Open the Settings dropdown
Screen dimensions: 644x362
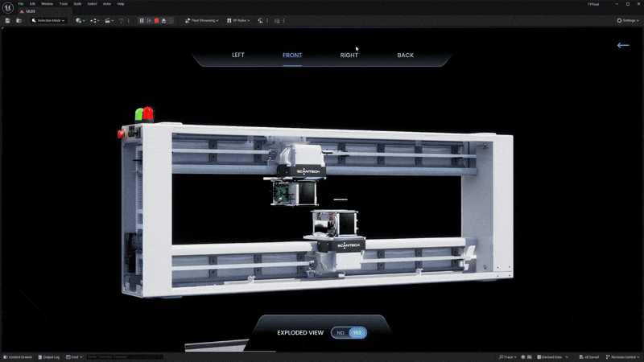(629, 20)
